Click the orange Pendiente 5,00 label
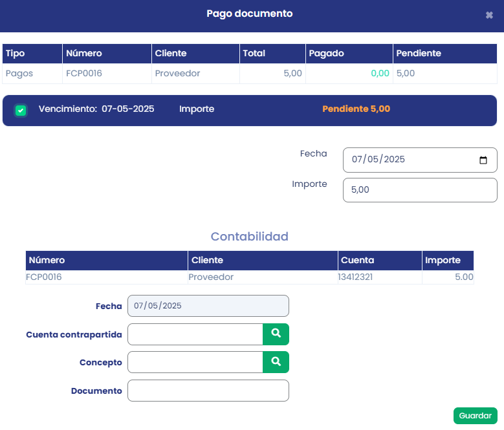The width and height of the screenshot is (504, 430). coord(356,109)
